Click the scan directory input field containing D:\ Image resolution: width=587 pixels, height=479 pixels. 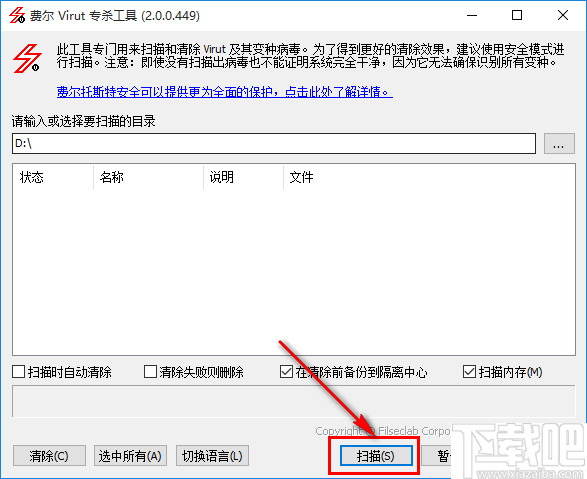pyautogui.click(x=274, y=144)
